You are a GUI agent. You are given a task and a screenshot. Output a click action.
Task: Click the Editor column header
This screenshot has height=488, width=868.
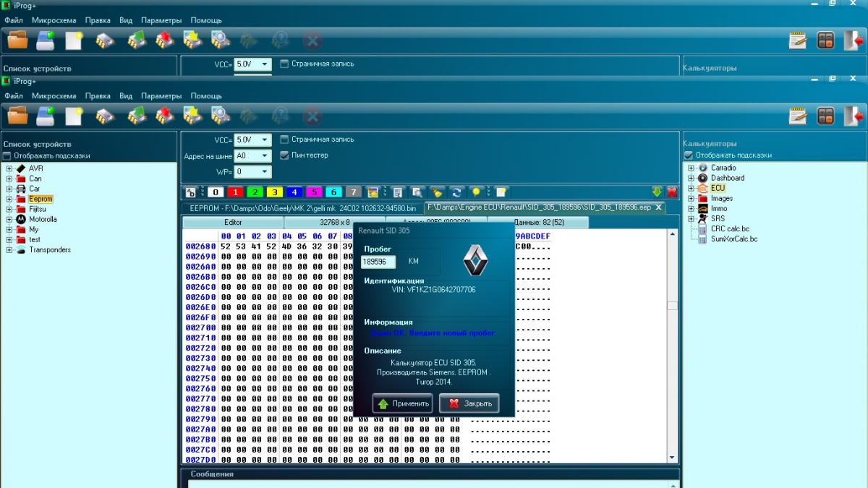click(x=233, y=223)
